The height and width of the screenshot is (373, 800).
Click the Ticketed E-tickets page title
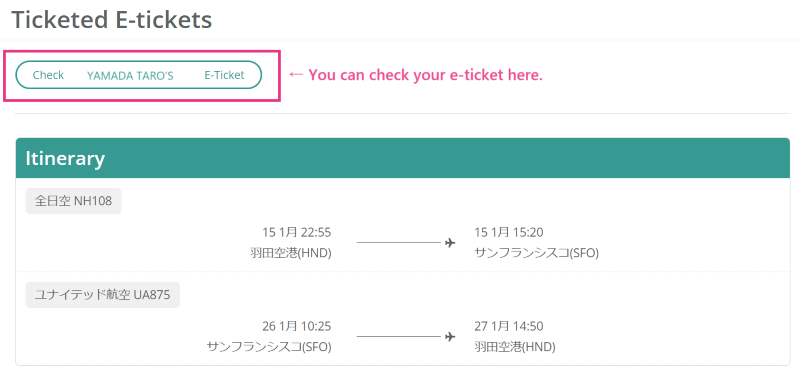[112, 20]
